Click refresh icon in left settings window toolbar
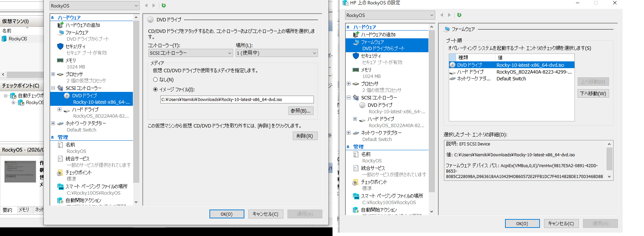The image size is (644, 236). click(164, 5)
